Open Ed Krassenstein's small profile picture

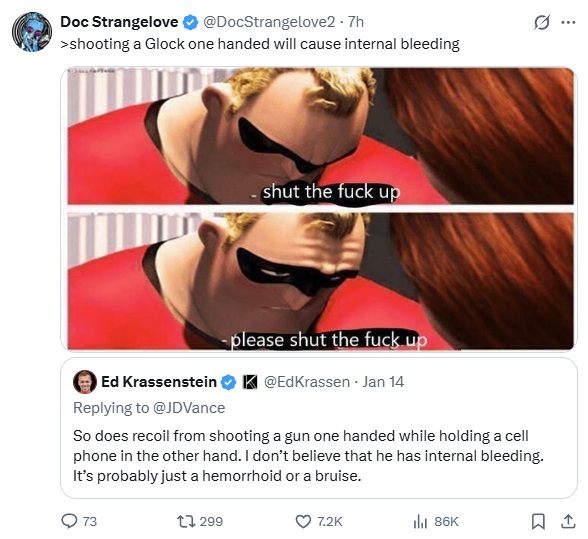tap(85, 382)
